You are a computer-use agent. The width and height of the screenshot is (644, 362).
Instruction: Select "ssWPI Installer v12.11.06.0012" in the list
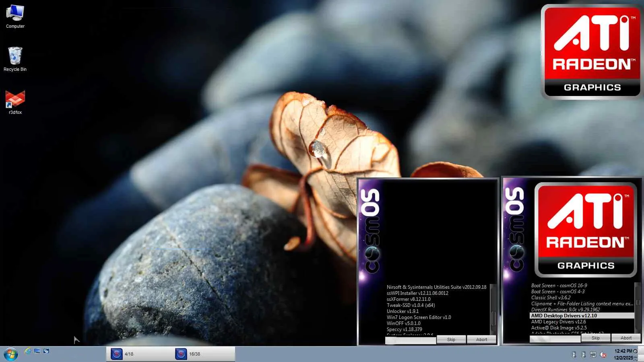(x=417, y=293)
